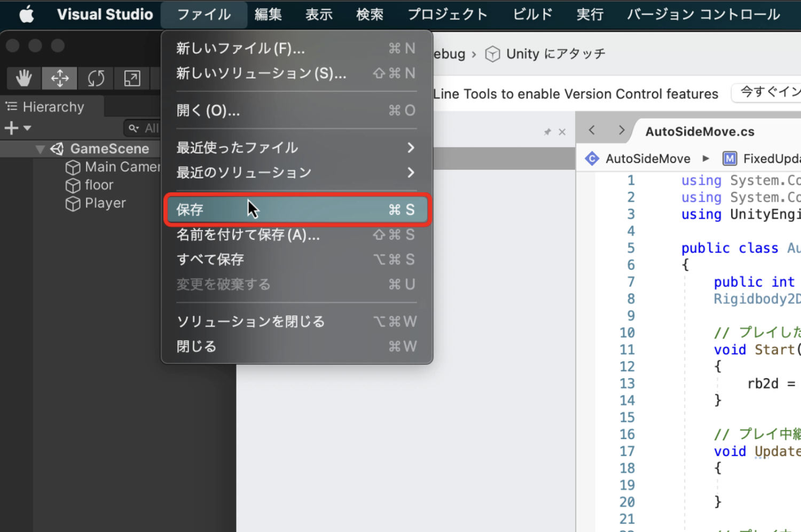This screenshot has width=801, height=532.
Task: Click the 今すぐイン install button
Action: coord(767,92)
